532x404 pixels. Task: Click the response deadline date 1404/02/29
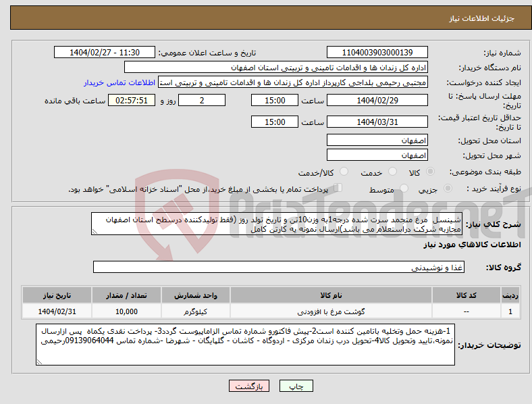click(377, 101)
